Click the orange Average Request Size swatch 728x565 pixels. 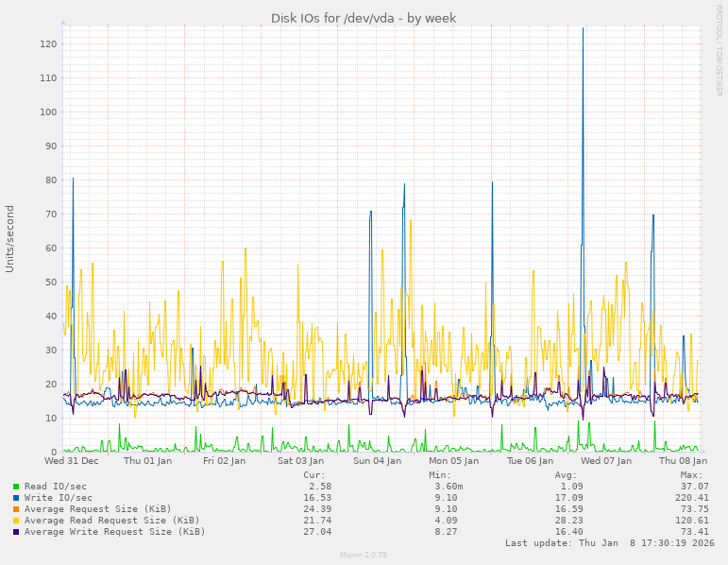click(16, 509)
